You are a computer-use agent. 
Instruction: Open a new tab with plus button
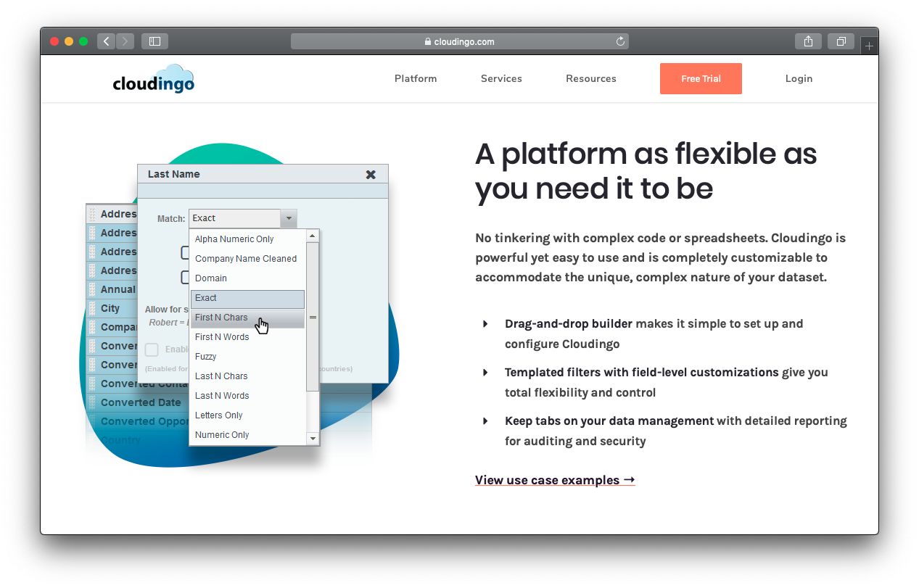tap(870, 46)
